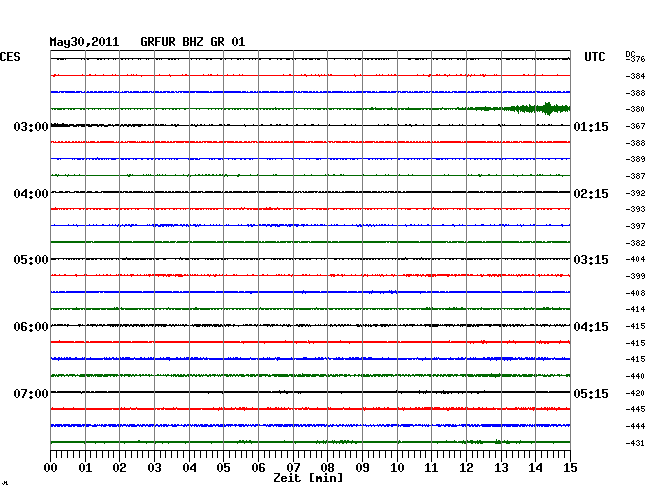Click the DC offset value "-444"
This screenshot has height=494, width=650.
635,426
